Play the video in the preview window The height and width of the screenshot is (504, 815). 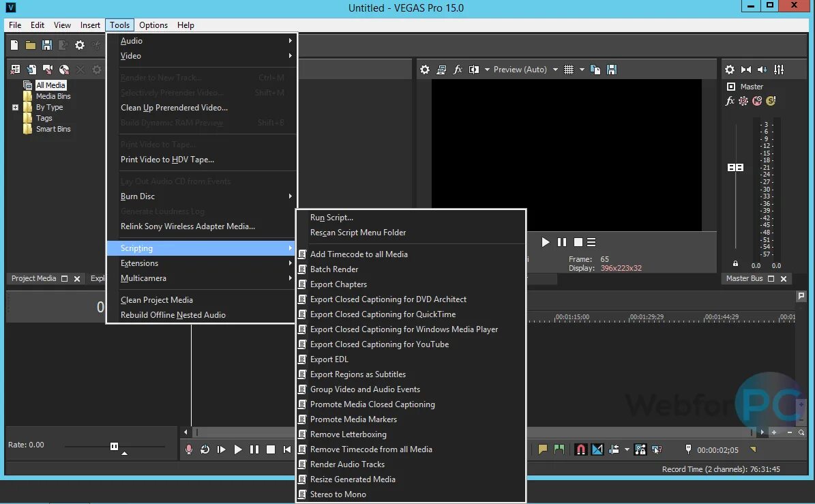(545, 242)
